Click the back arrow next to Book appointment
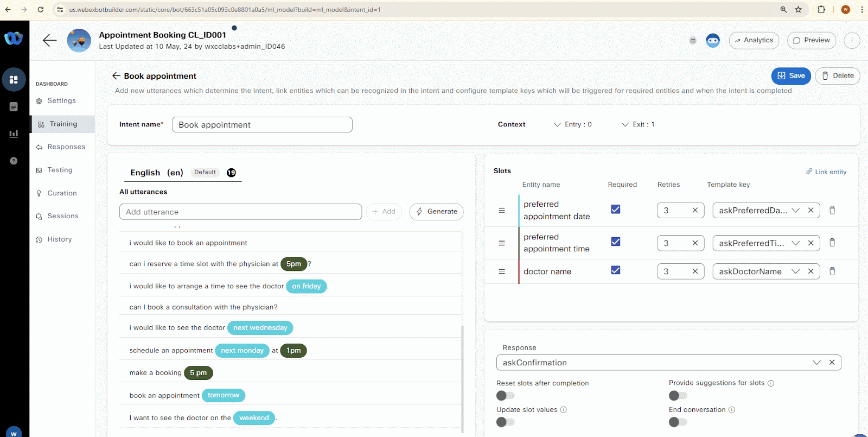 click(116, 76)
